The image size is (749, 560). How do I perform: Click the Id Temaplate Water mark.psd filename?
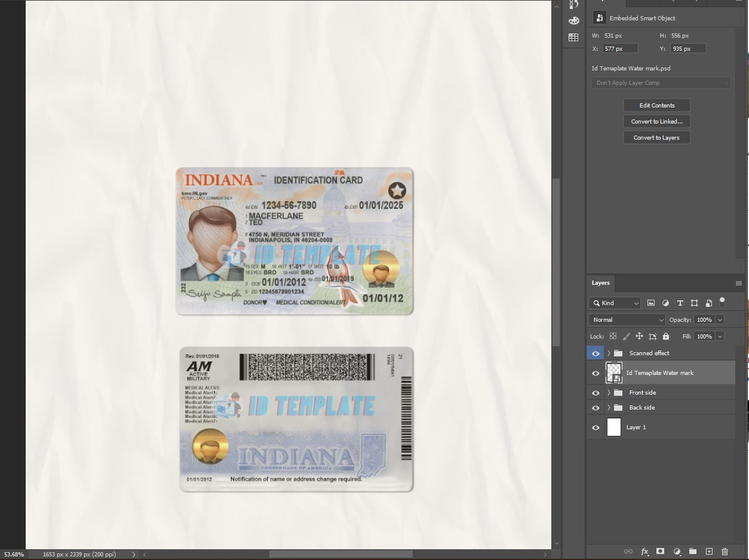click(x=631, y=69)
